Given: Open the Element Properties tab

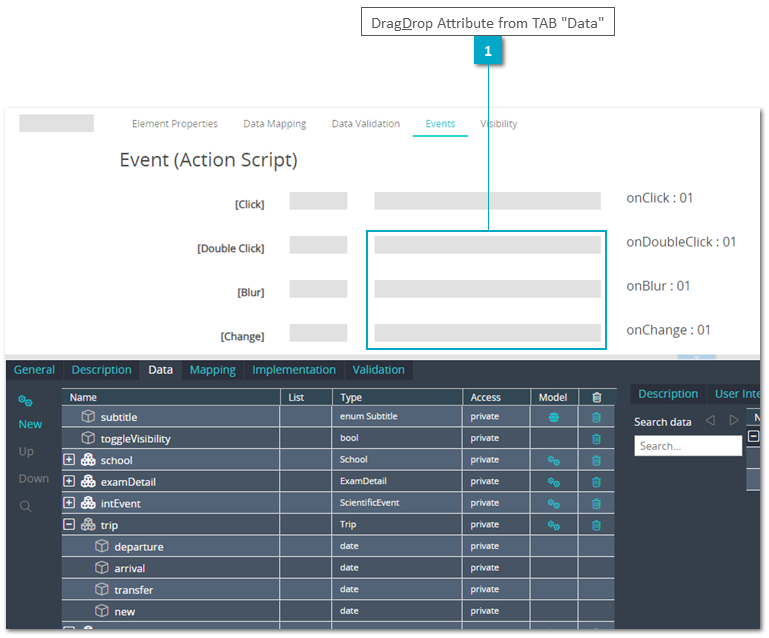Looking at the screenshot, I should 175,124.
